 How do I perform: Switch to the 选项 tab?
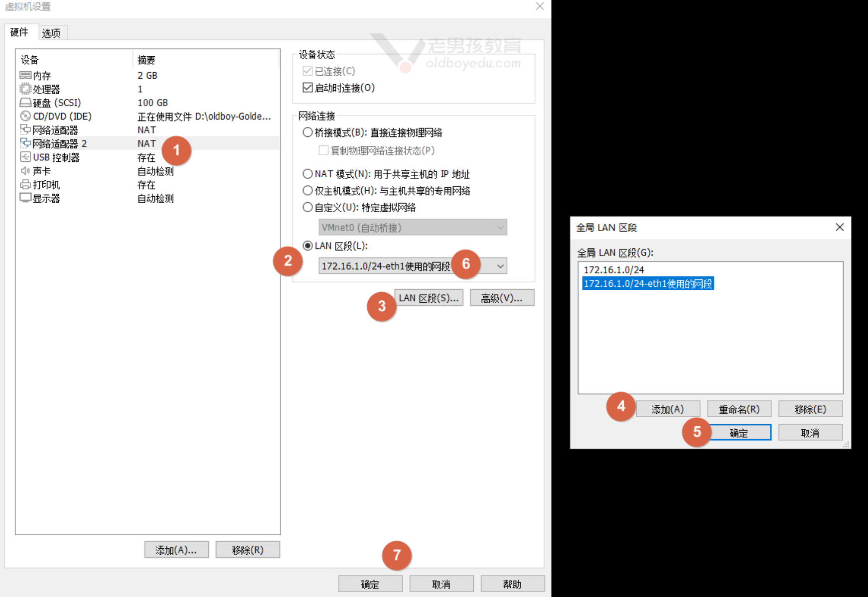point(51,33)
